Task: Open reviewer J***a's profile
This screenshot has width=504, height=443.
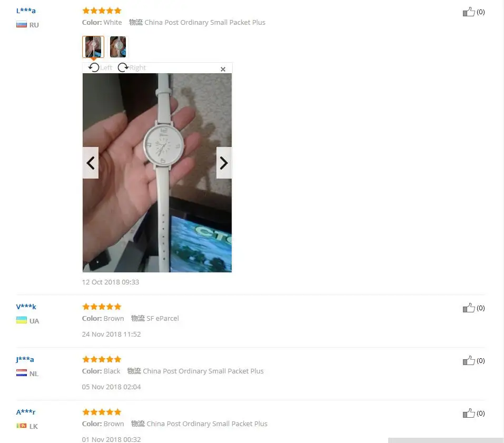Action: tap(25, 359)
